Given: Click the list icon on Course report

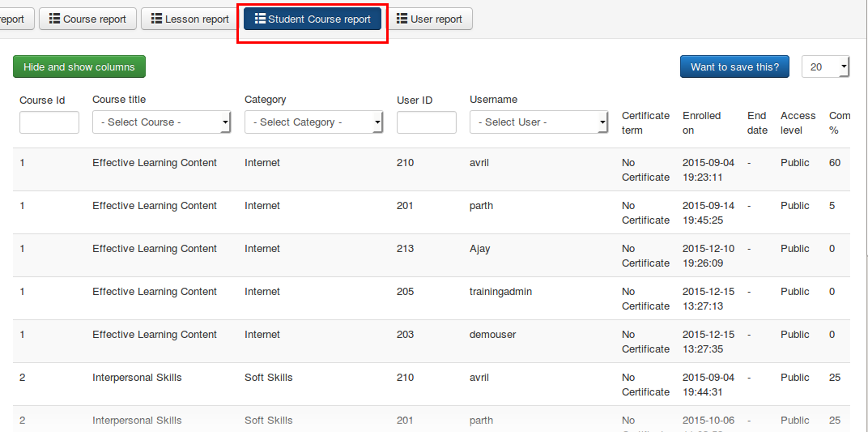Looking at the screenshot, I should point(55,19).
